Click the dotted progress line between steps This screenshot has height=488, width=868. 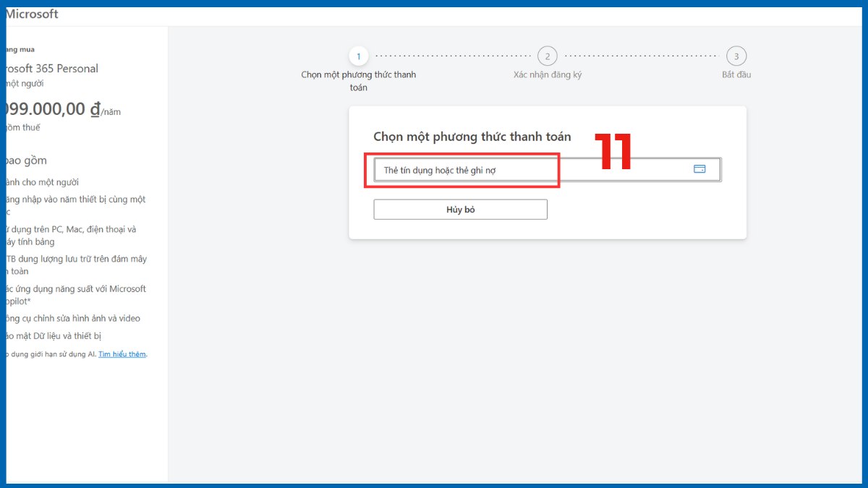(x=453, y=56)
